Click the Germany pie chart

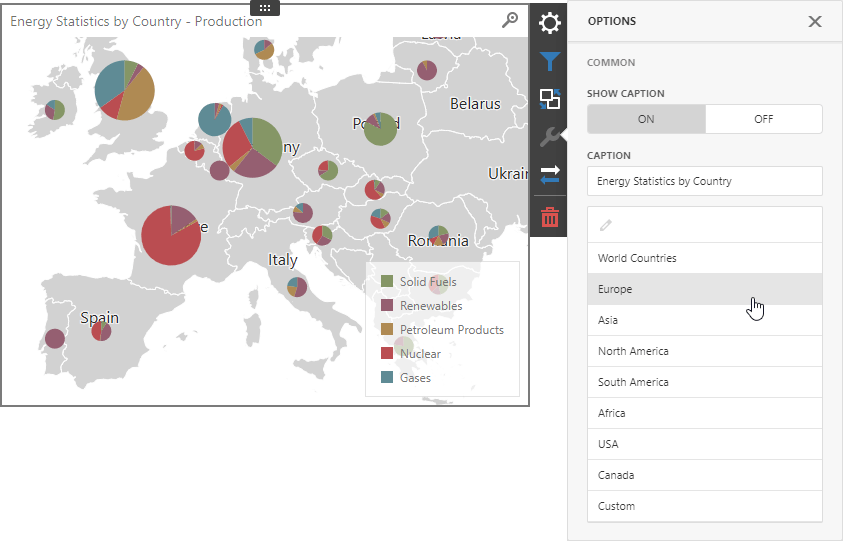(x=252, y=147)
